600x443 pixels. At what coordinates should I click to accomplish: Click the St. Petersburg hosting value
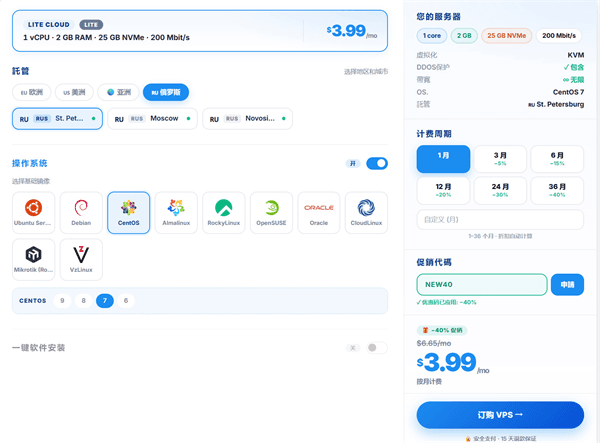pos(556,104)
